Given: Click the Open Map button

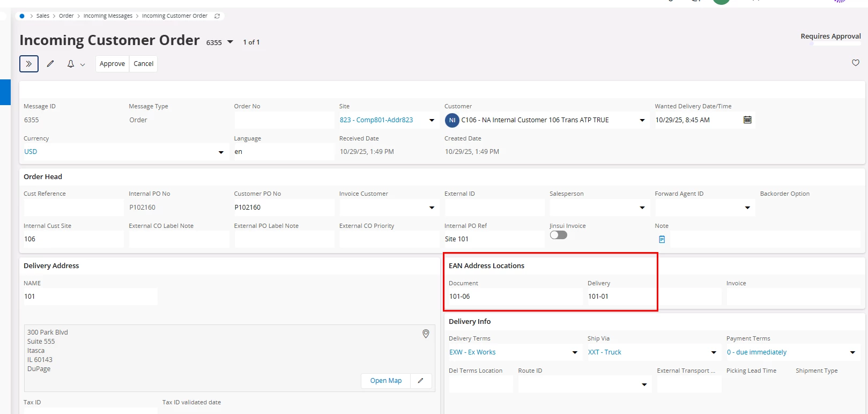Looking at the screenshot, I should [x=385, y=381].
